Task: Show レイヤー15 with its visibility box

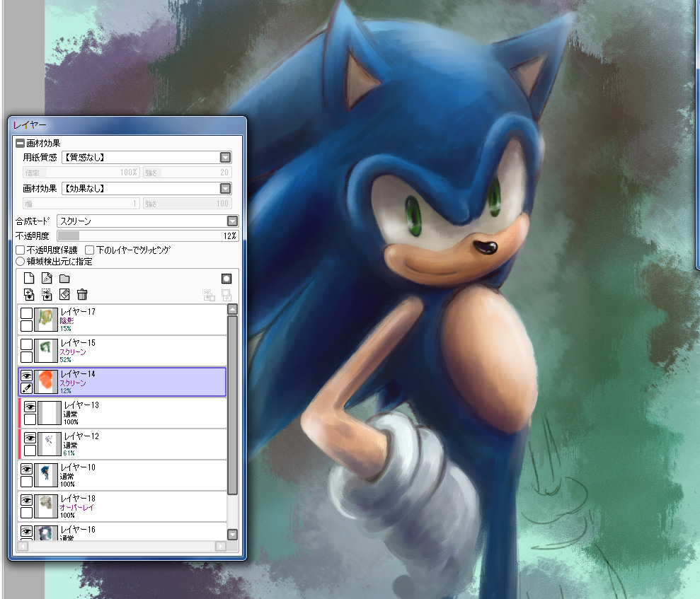Action: (27, 344)
